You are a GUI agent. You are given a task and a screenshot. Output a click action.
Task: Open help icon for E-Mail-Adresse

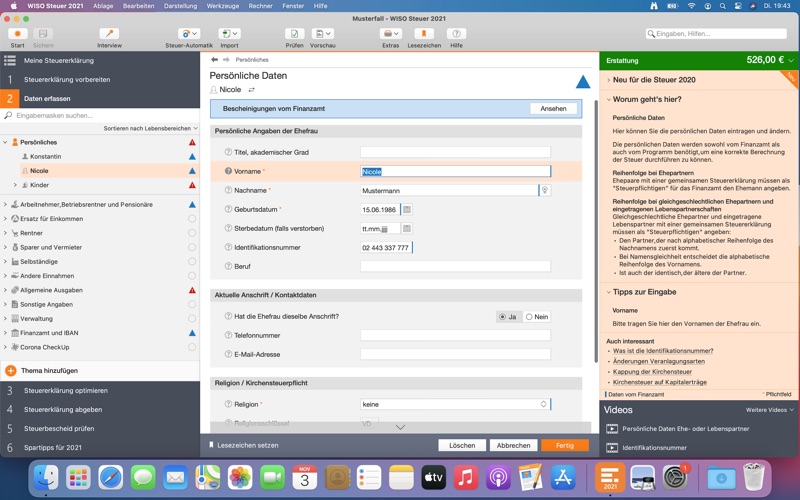(x=228, y=354)
